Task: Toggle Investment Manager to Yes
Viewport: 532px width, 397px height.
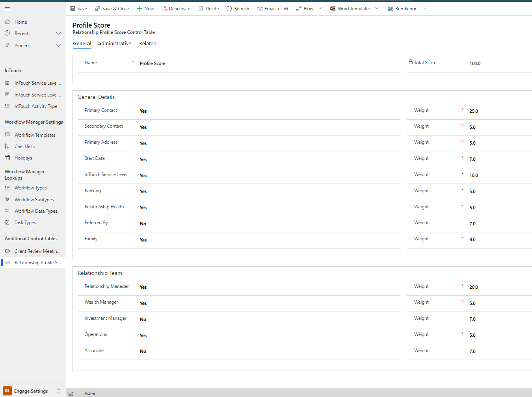Action: tap(143, 319)
